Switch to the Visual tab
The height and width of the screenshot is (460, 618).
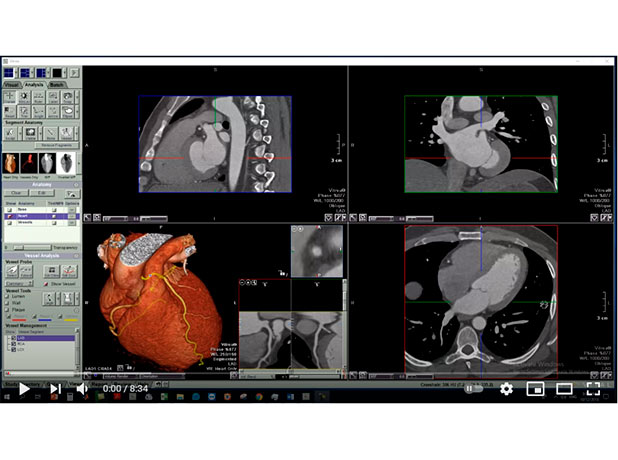(12, 86)
